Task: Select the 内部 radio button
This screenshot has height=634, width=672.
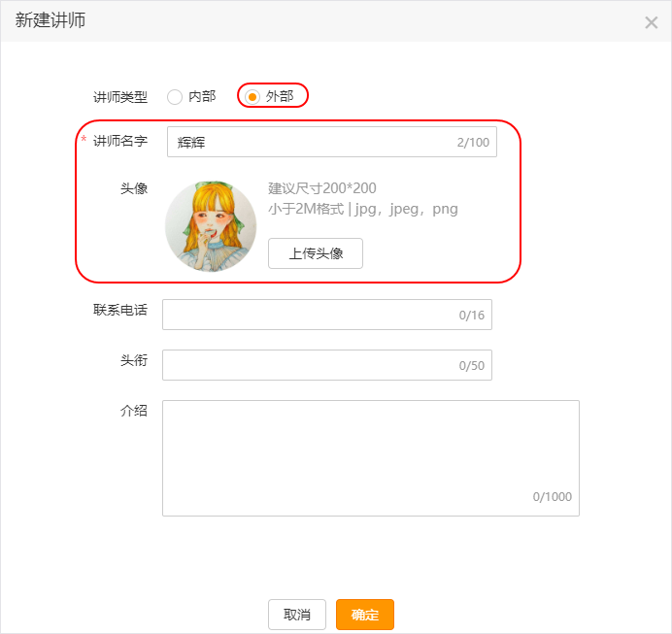Action: click(175, 97)
